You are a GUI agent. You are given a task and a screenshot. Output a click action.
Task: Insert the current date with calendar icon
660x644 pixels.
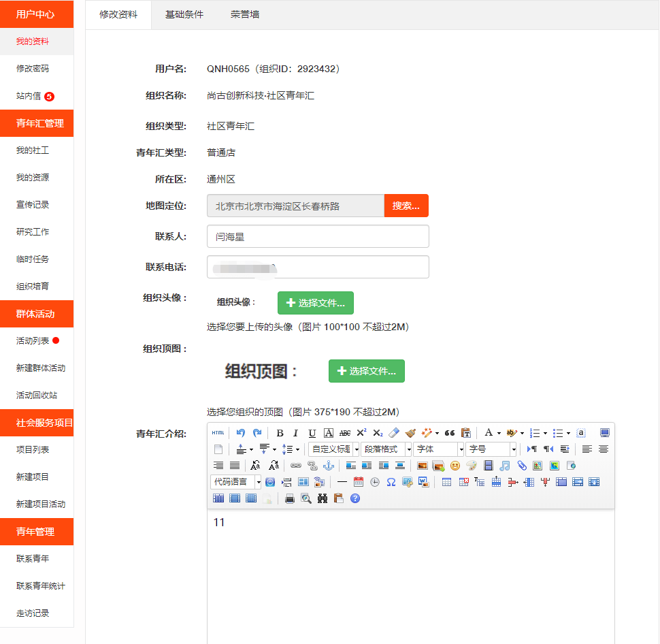pos(359,482)
